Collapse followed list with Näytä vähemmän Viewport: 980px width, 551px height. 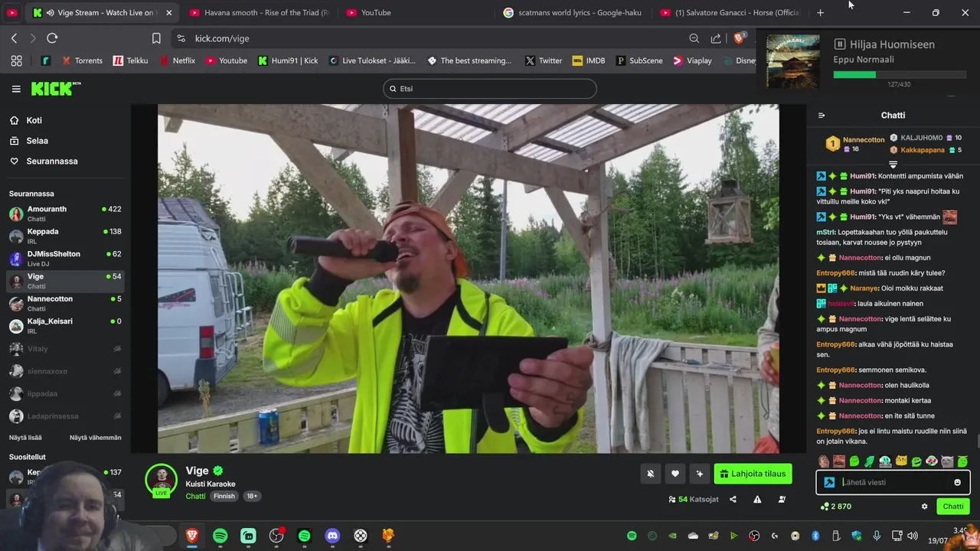pos(96,438)
